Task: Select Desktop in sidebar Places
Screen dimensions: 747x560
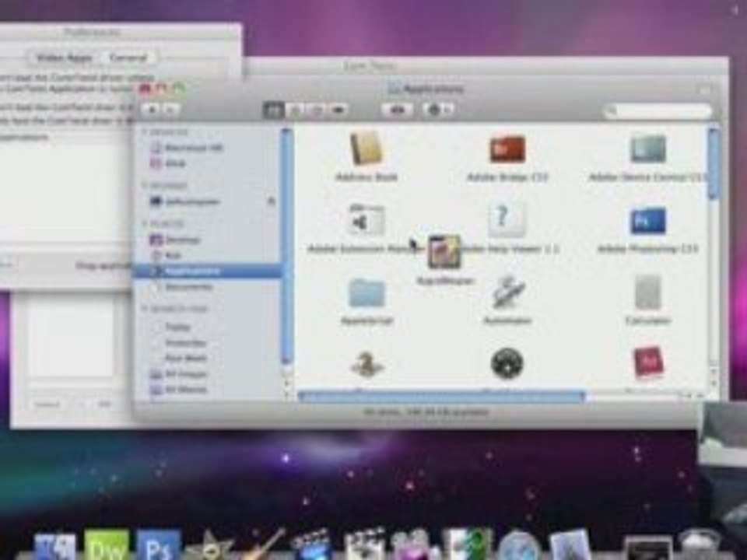Action: click(x=175, y=240)
